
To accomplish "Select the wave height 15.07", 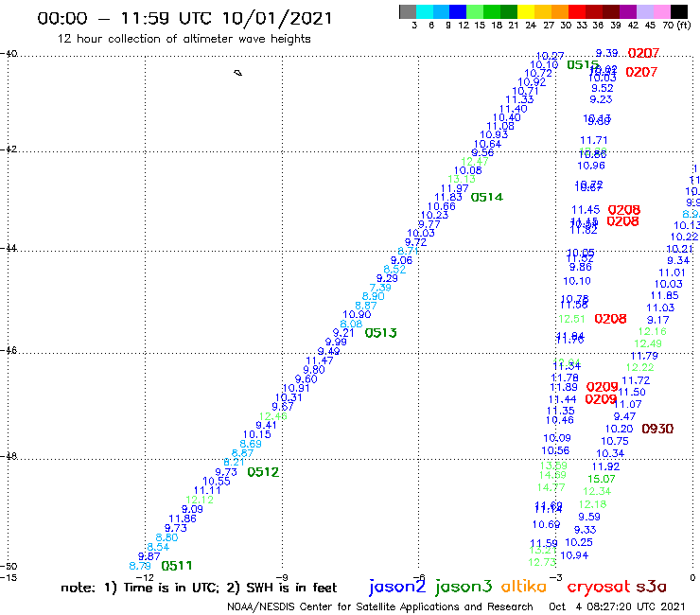I will 602,479.
